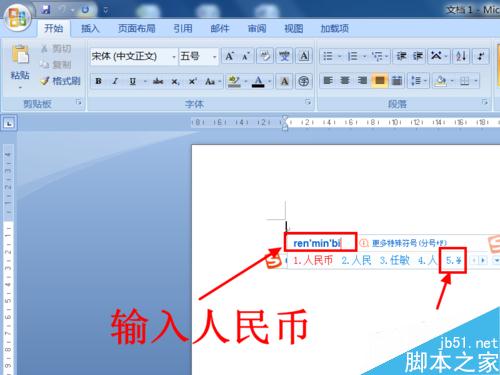Click the Clear Formatting icon
The width and height of the screenshot is (500, 375).
(x=265, y=56)
